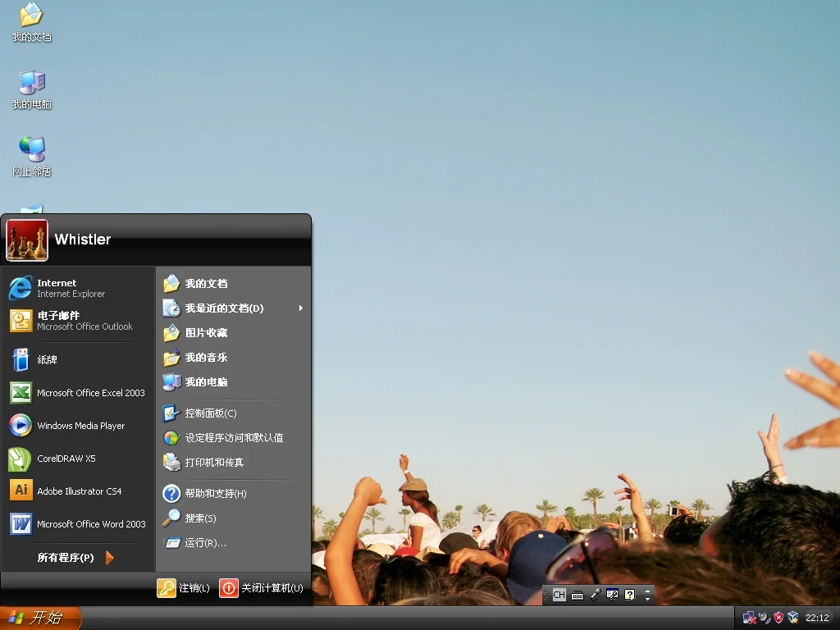Switch input language via CH button
The height and width of the screenshot is (630, 840).
click(559, 595)
